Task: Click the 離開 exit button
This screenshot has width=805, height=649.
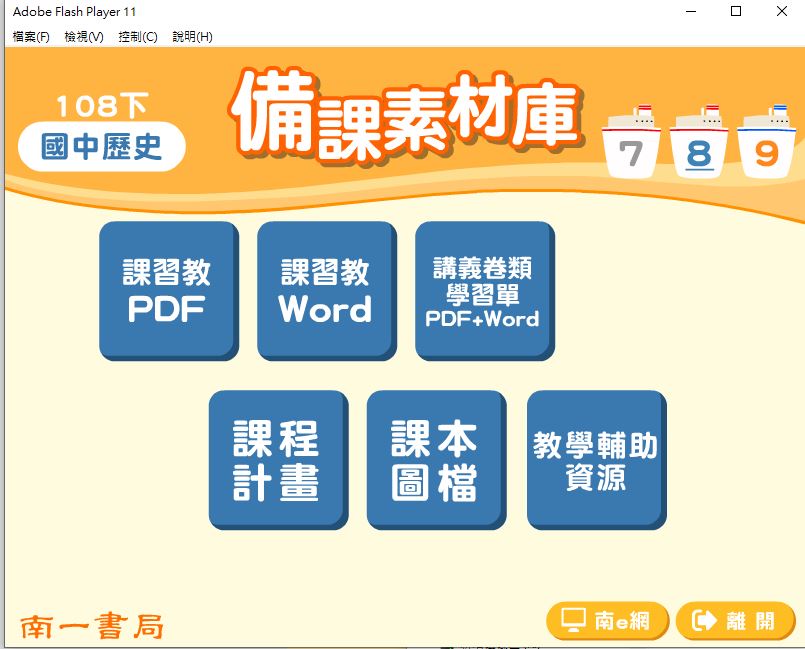Action: click(x=735, y=621)
